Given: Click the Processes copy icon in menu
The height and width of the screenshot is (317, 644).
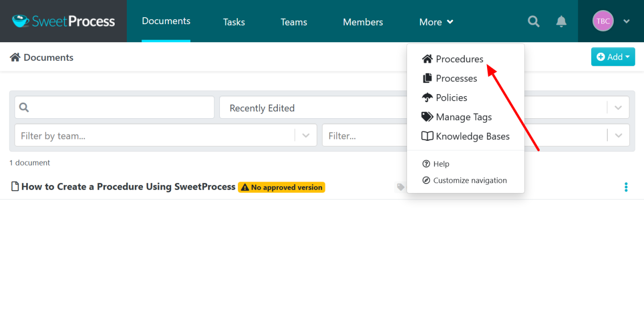Looking at the screenshot, I should tap(427, 78).
